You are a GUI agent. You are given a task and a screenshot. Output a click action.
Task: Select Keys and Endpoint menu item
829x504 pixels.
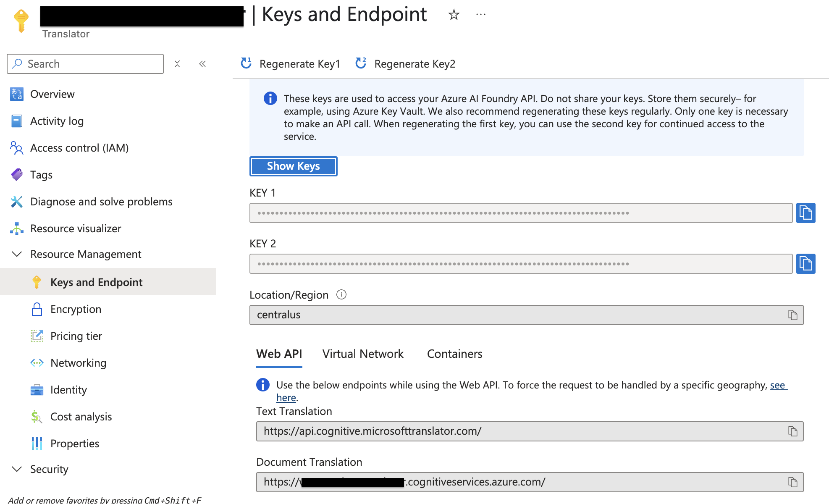tap(108, 282)
